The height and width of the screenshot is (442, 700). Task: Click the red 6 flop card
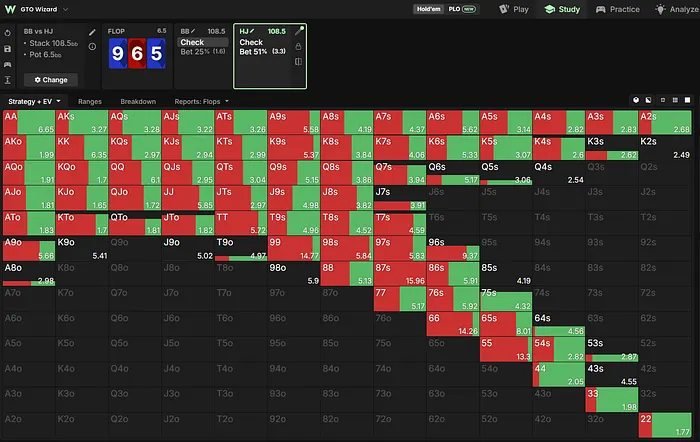137,54
